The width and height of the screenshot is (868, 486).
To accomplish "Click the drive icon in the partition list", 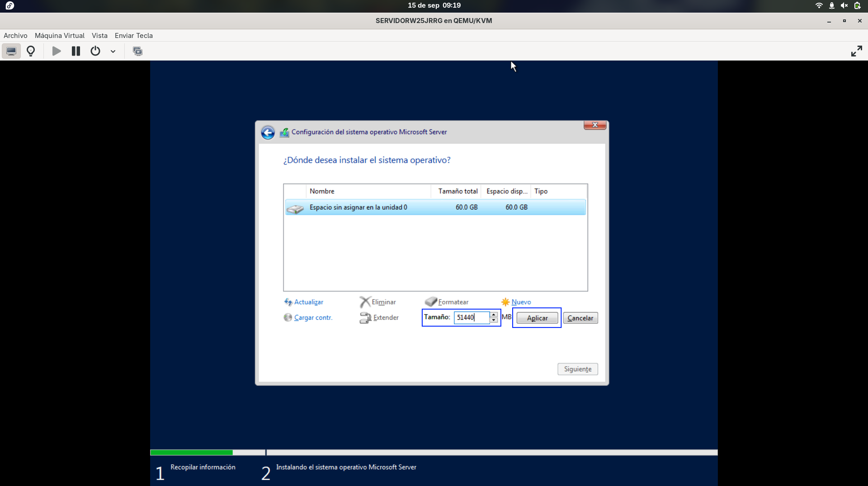I will pos(295,208).
